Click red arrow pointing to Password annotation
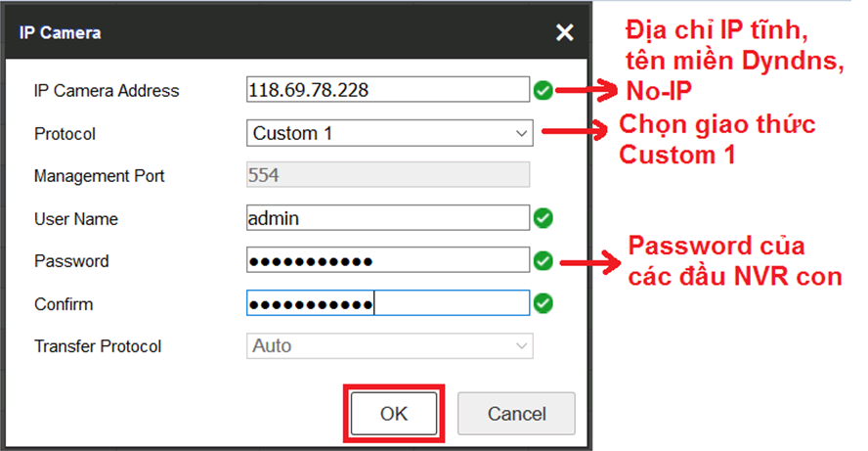Image resolution: width=868 pixels, height=451 pixels. (588, 261)
